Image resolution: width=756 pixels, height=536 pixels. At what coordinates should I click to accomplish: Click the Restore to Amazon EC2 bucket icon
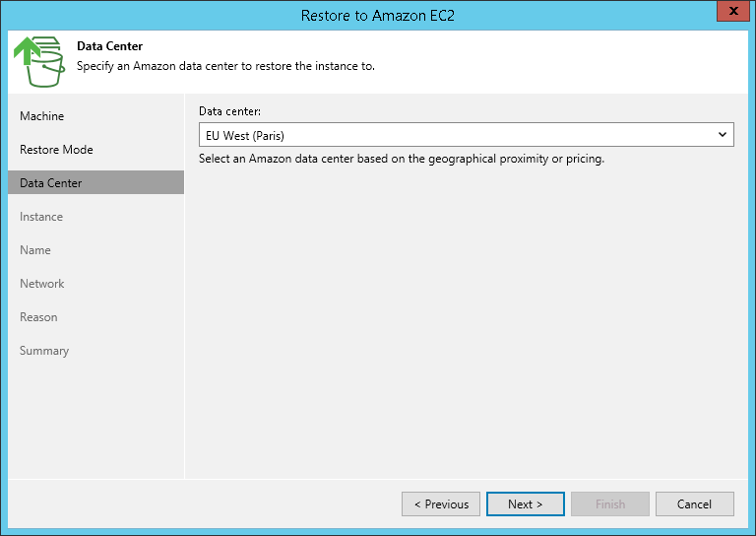click(39, 62)
